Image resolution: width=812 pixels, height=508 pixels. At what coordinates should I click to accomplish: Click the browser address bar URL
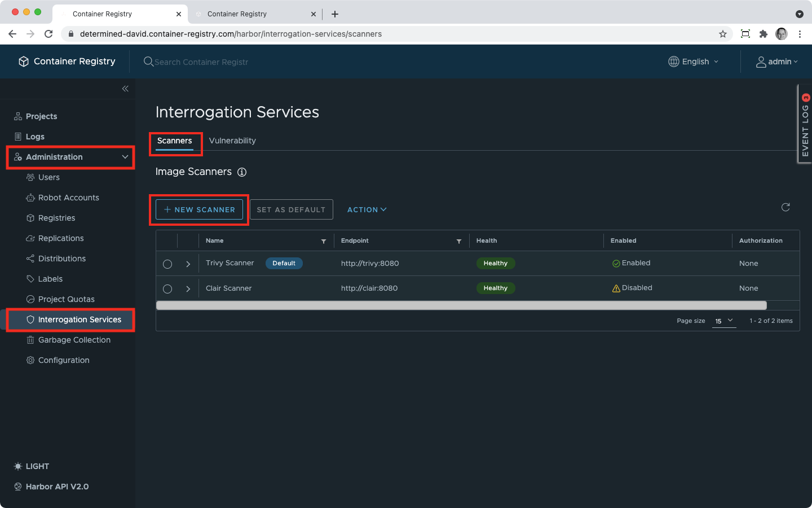click(231, 34)
